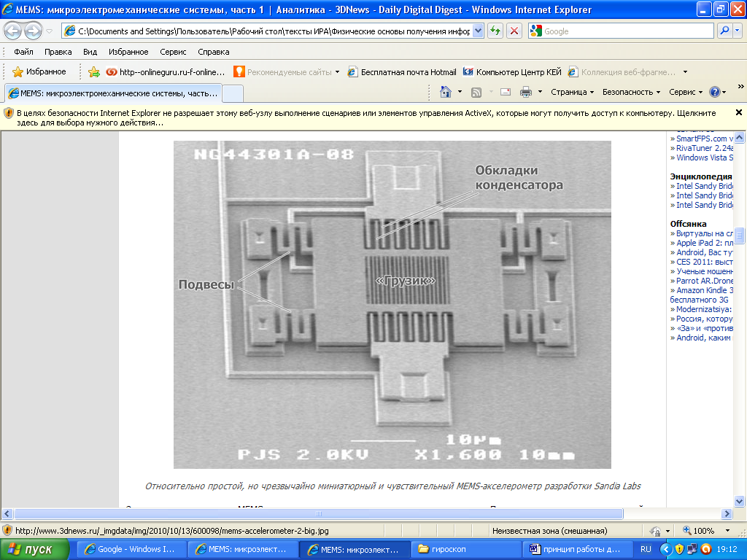
Task: Refresh the page with green arrows icon
Action: coord(495,31)
